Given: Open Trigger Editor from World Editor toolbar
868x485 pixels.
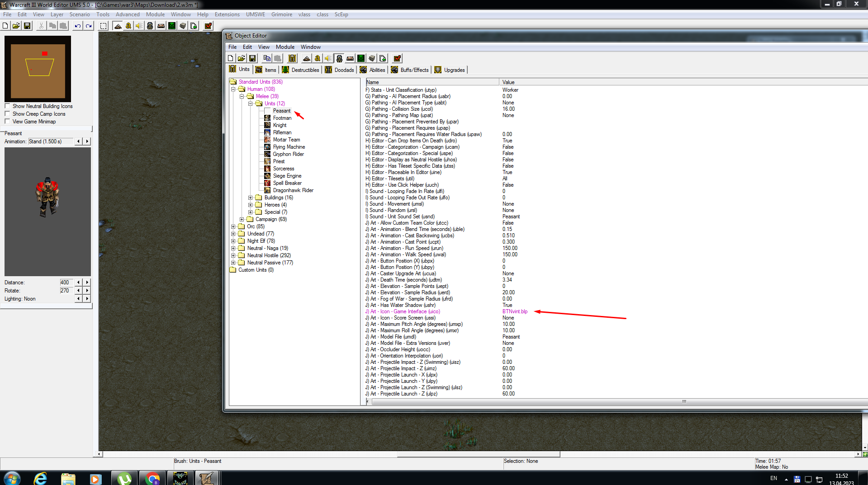Looking at the screenshot, I should coord(128,26).
